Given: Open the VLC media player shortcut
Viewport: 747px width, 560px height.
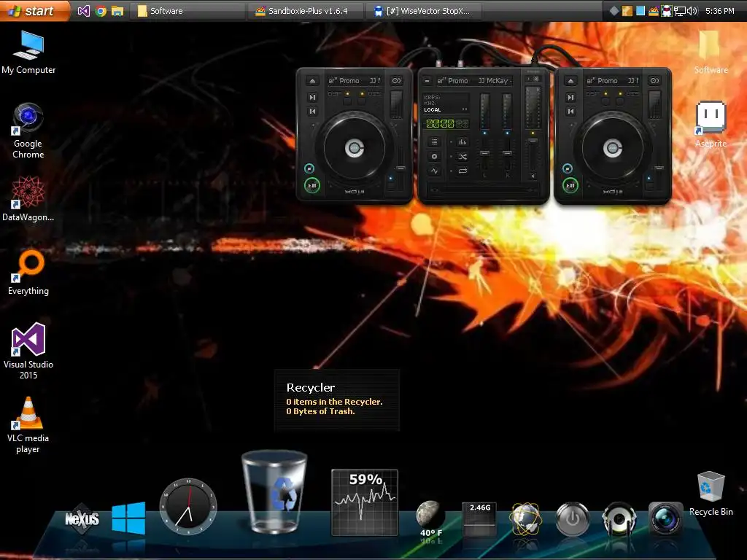Looking at the screenshot, I should [x=28, y=425].
